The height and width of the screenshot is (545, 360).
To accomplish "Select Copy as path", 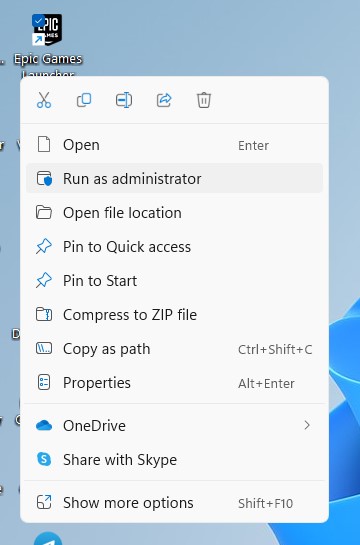I will point(174,349).
